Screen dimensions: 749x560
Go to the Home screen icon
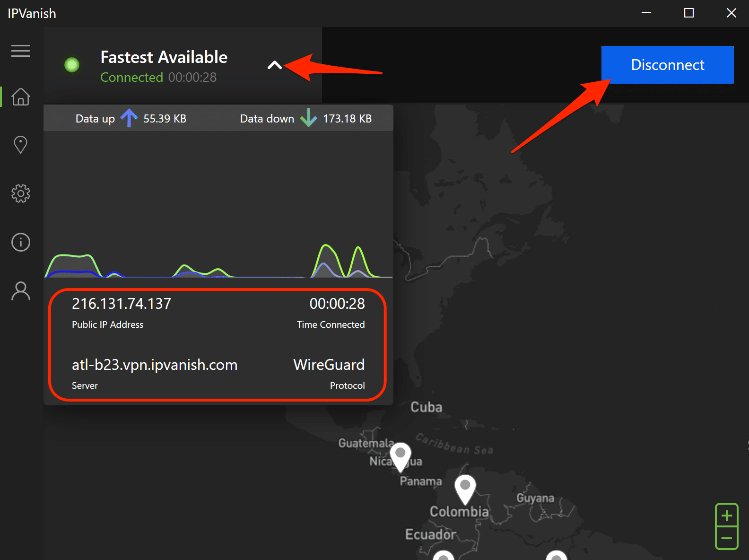tap(21, 96)
